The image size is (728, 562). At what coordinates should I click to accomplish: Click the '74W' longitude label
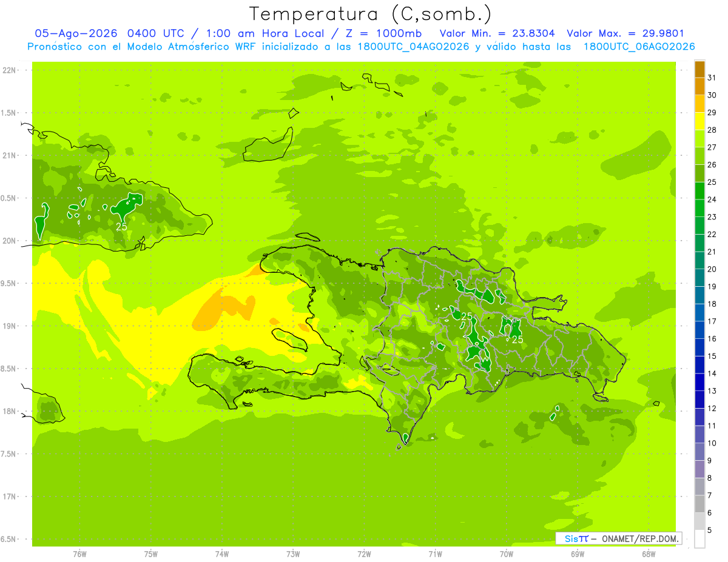pyautogui.click(x=222, y=554)
